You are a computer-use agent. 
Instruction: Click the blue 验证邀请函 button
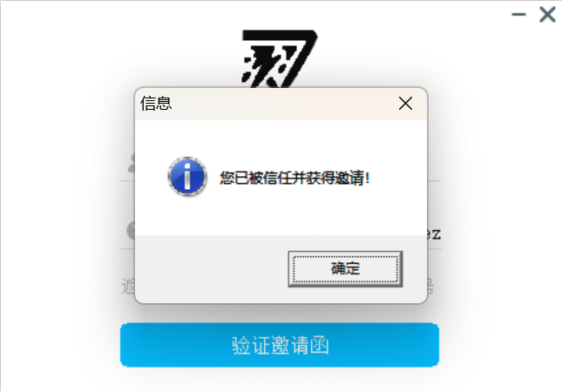click(280, 345)
